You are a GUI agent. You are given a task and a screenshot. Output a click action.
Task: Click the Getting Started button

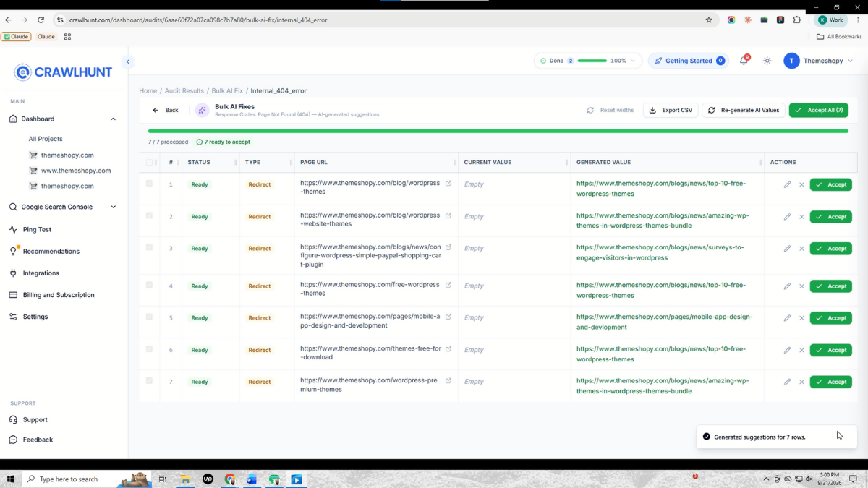(x=687, y=61)
